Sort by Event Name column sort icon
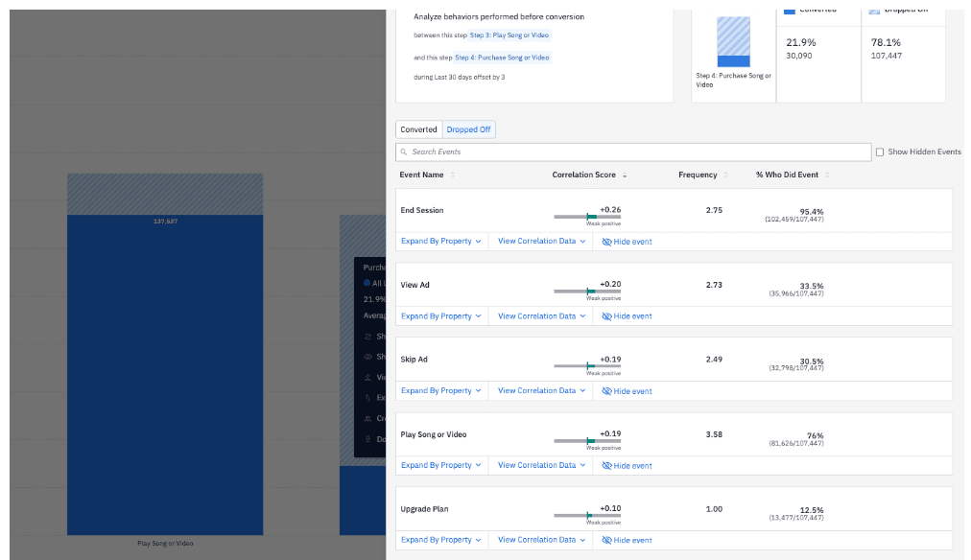Screen dimensions: 971x560 453,175
